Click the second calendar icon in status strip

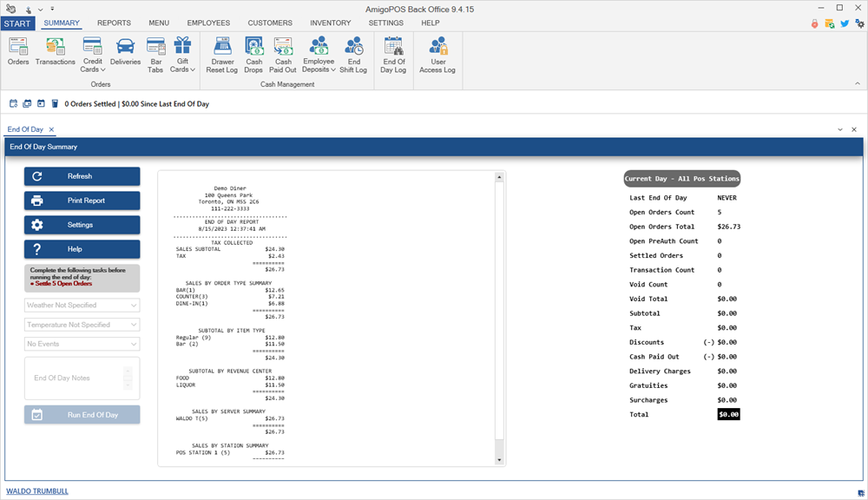(x=27, y=103)
